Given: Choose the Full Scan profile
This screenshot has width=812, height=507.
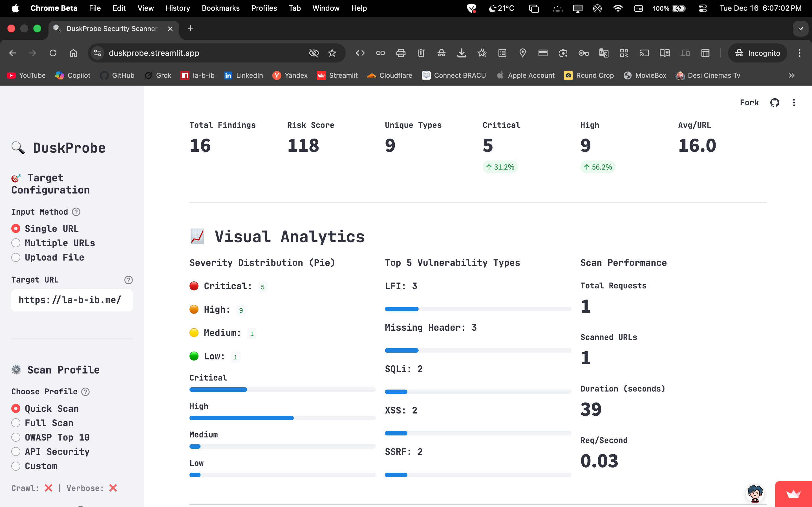Looking at the screenshot, I should point(16,423).
